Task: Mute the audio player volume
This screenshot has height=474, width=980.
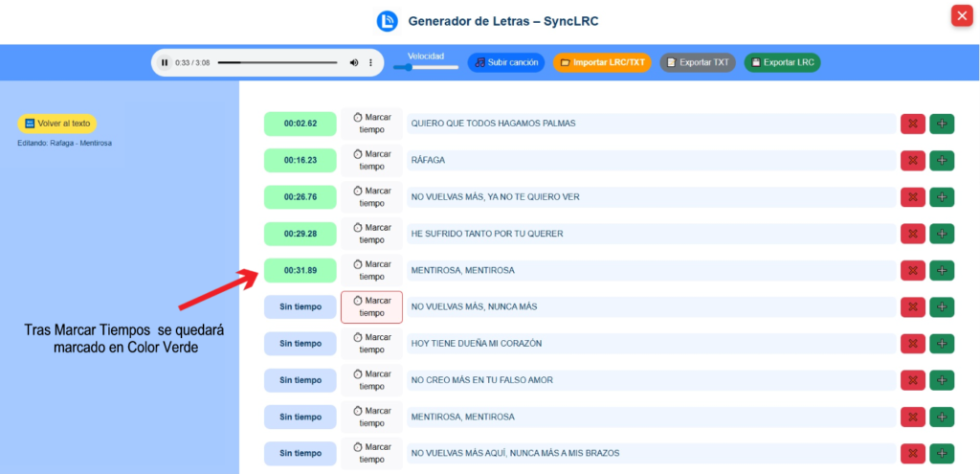Action: point(354,63)
